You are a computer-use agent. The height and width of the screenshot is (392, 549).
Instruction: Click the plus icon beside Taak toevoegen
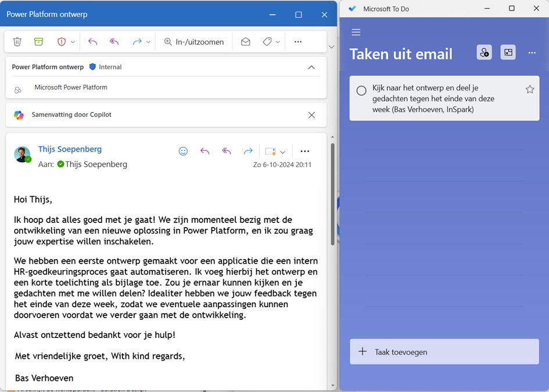click(363, 351)
